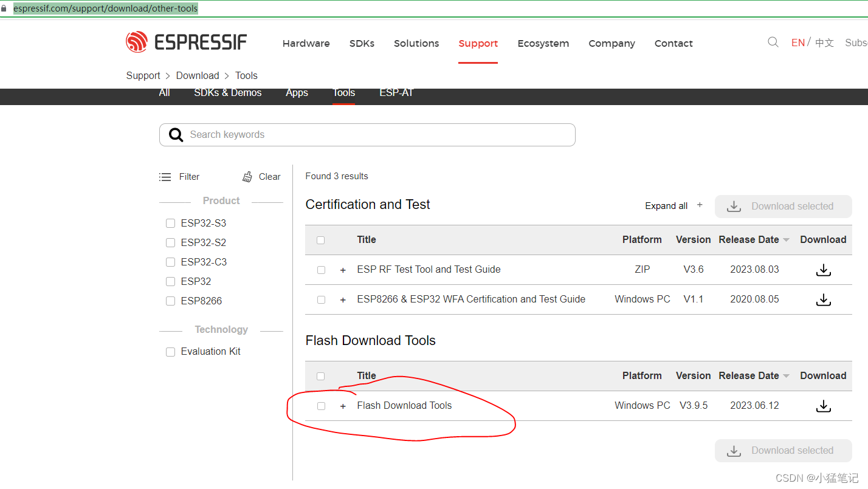Switch to the Apps tab
This screenshot has width=868, height=489.
click(297, 93)
